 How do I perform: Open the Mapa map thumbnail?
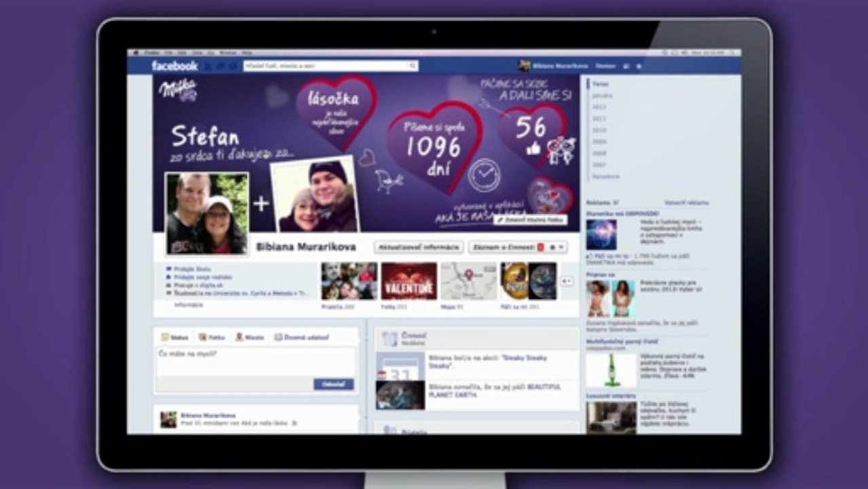pyautogui.click(x=469, y=281)
